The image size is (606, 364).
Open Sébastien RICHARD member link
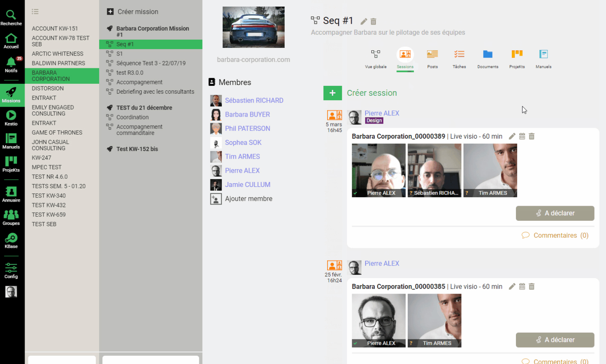(254, 101)
